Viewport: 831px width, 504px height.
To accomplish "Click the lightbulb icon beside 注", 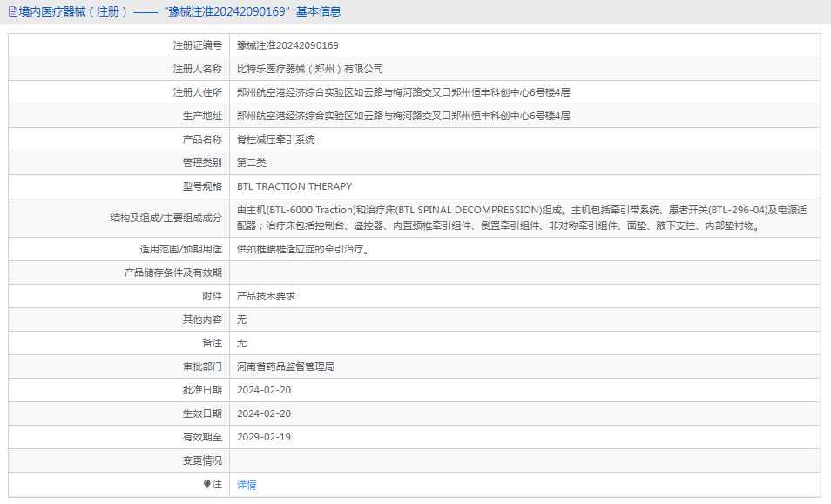I will point(206,484).
